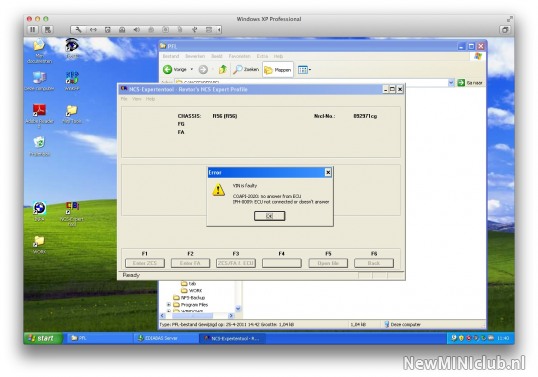Click the F5 Open file button
Screen dimensions: 538x377
pyautogui.click(x=328, y=263)
